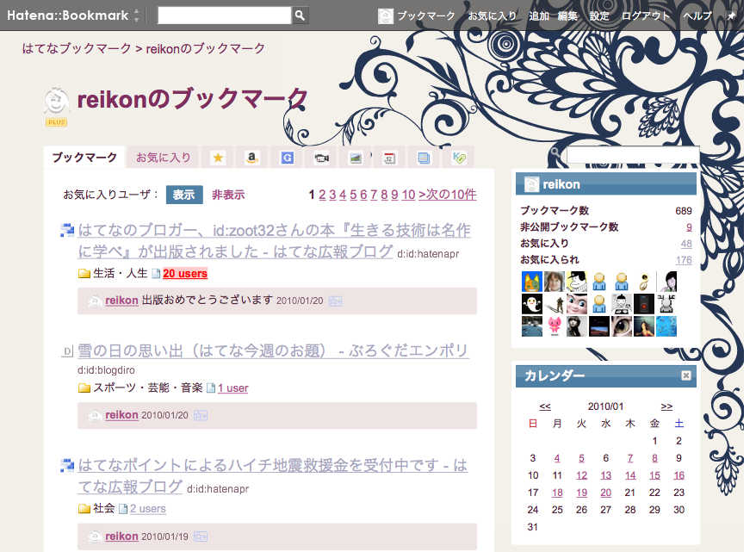
Task: Open the photo image tab icon
Action: pyautogui.click(x=356, y=158)
